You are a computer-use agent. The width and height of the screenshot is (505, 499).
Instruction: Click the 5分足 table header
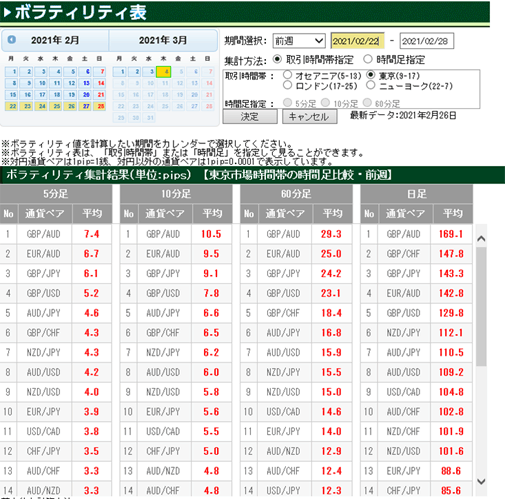click(x=56, y=194)
